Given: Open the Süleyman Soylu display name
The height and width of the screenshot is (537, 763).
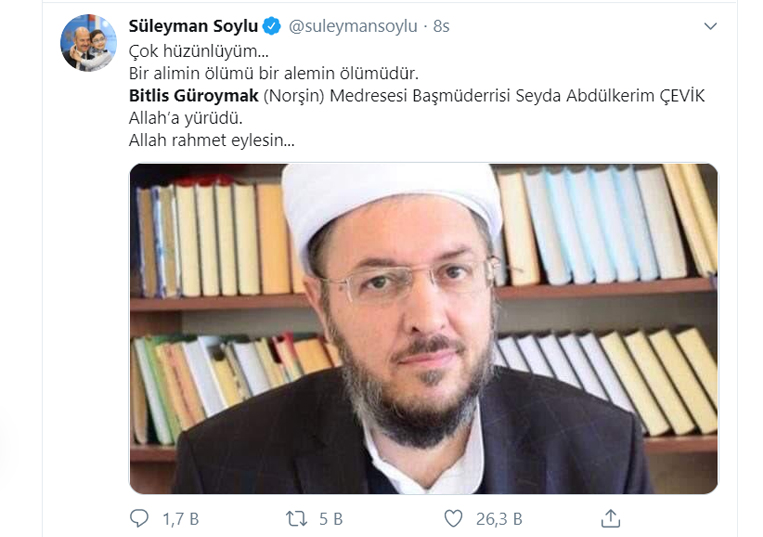Looking at the screenshot, I should pos(193,26).
